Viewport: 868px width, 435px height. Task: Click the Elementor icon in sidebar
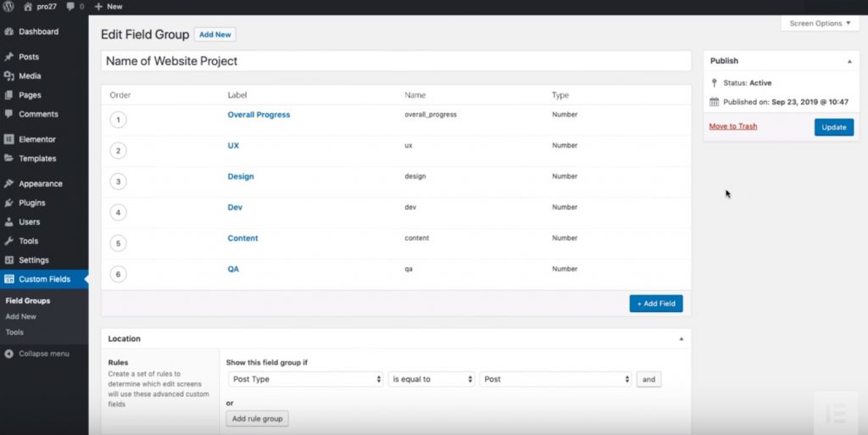(9, 140)
